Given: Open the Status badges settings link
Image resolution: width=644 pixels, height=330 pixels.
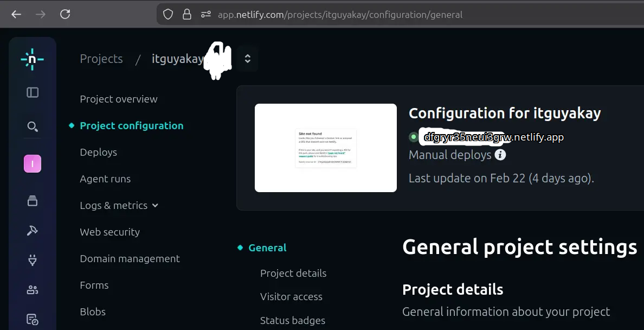Looking at the screenshot, I should (293, 320).
